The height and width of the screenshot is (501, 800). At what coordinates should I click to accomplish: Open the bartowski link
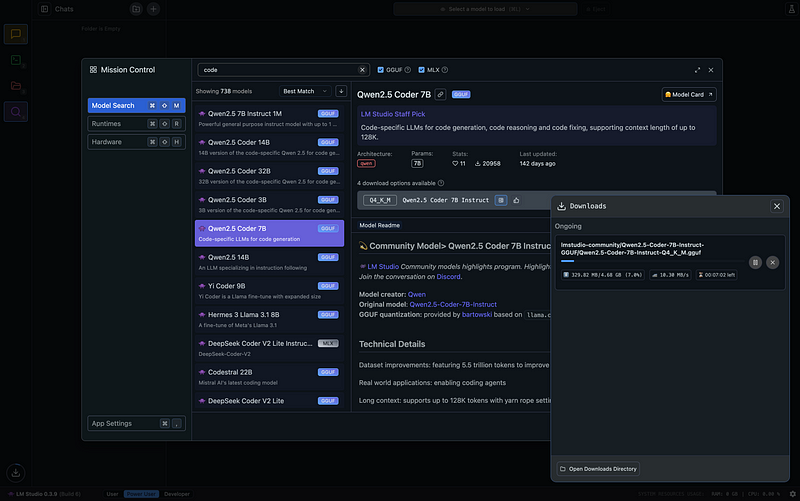[x=477, y=315]
